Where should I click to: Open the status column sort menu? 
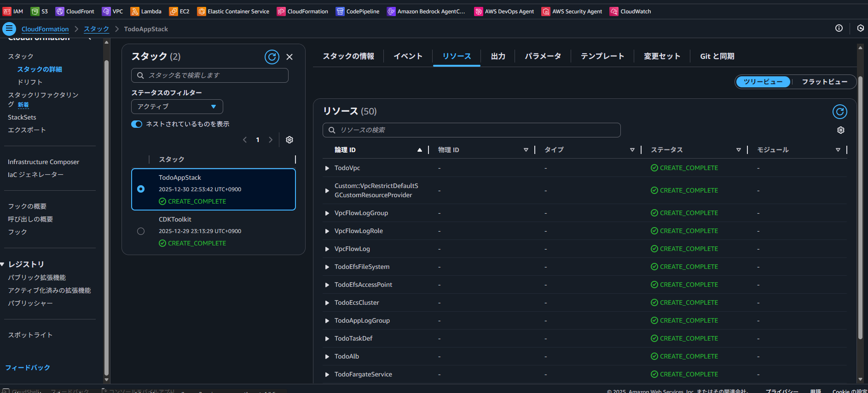point(739,150)
